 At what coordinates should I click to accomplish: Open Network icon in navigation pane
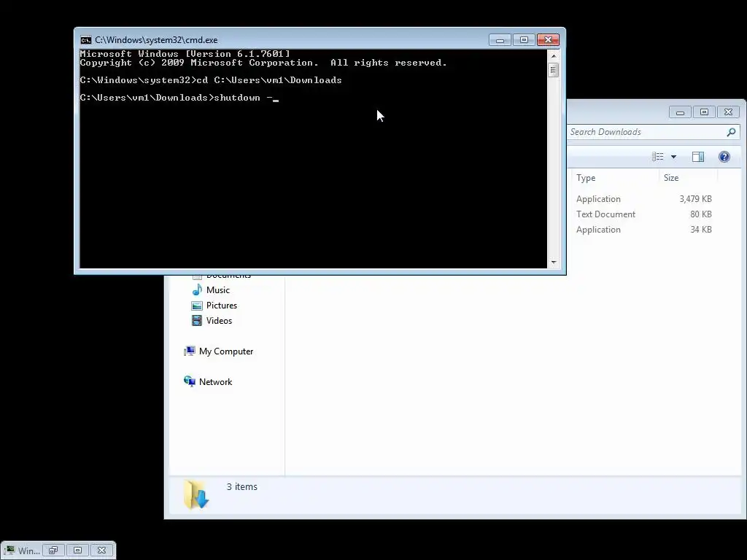pos(189,382)
